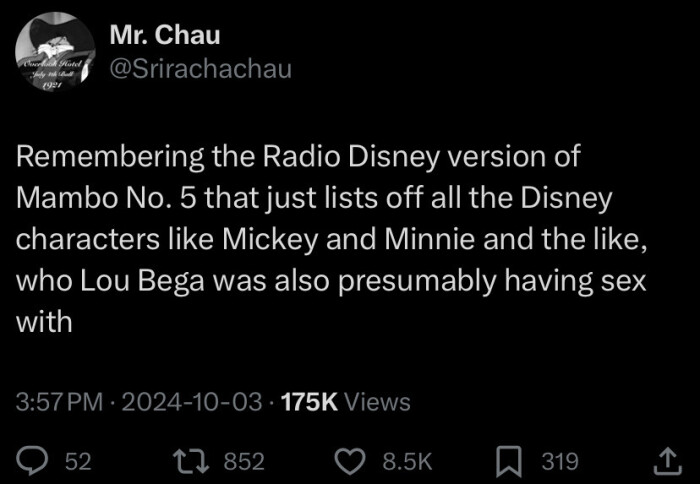Click the repost count 852

[243, 461]
